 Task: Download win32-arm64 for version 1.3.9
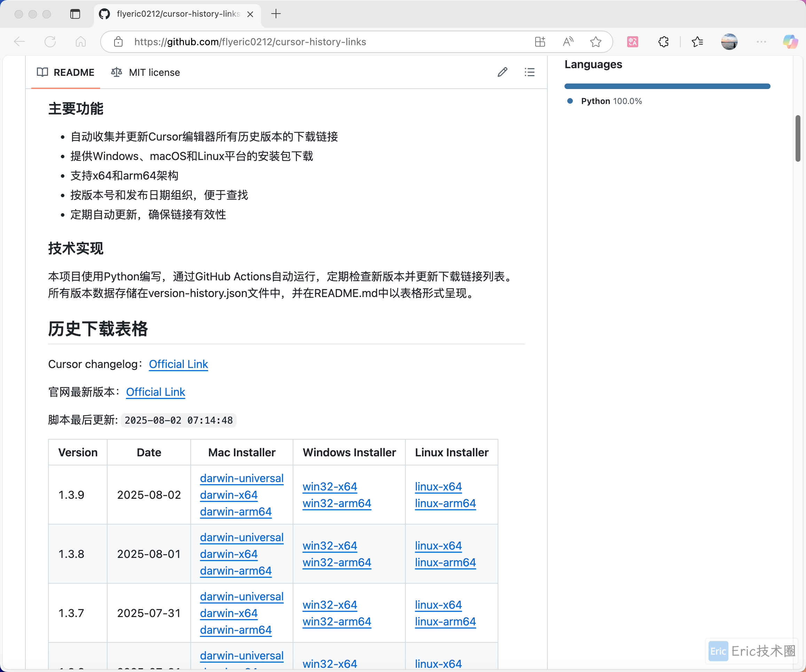[x=337, y=503]
